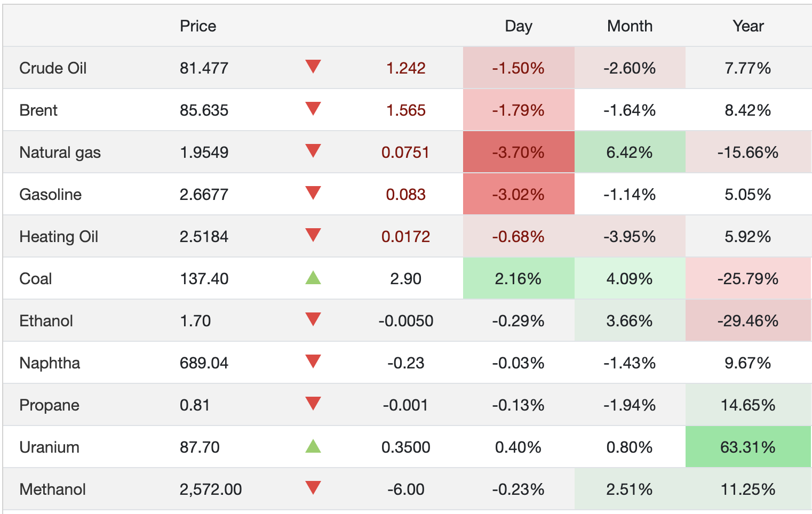Click Natural gas year change -15.66%
Screen dimensions: 812x514
click(x=748, y=152)
